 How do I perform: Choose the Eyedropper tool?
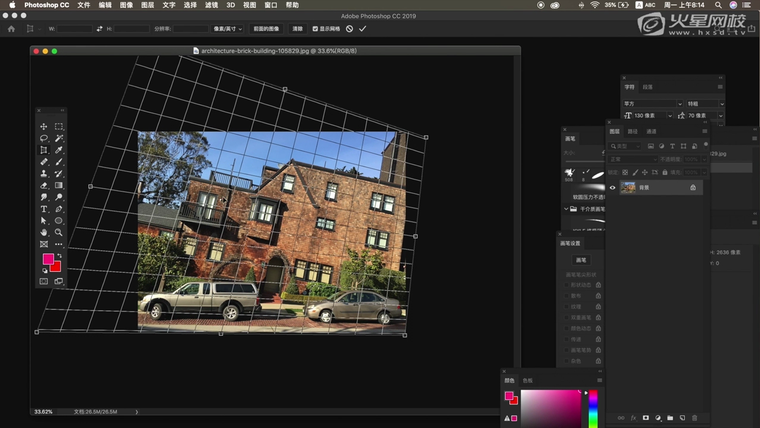point(59,150)
